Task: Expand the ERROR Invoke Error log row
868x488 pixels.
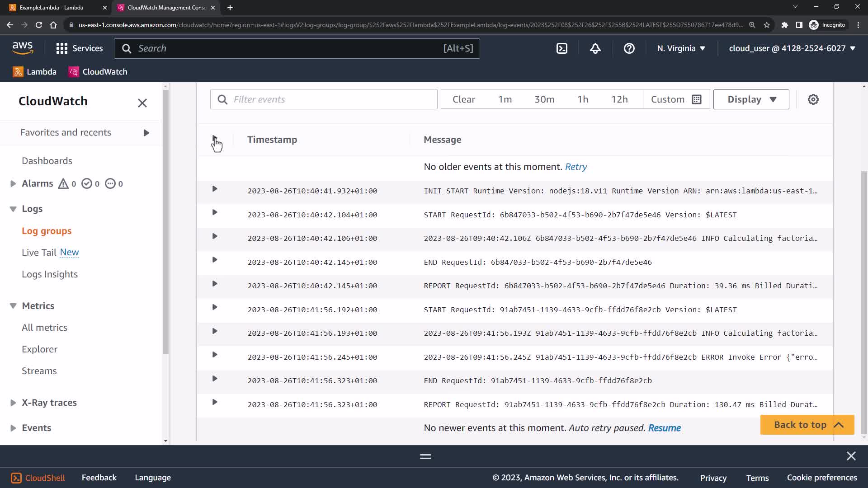Action: pyautogui.click(x=215, y=355)
